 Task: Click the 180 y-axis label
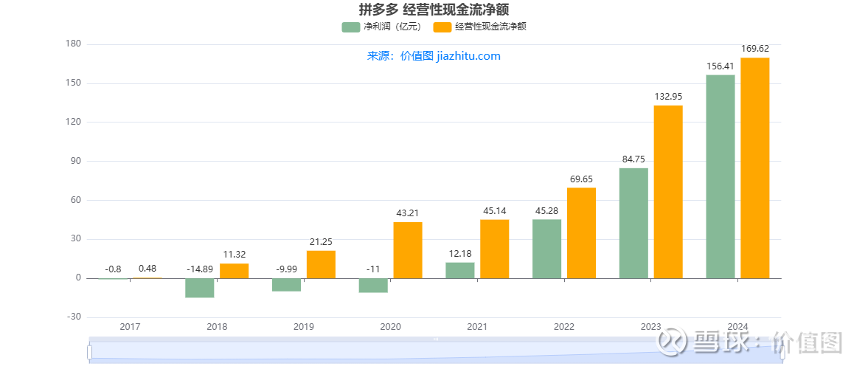[74, 44]
